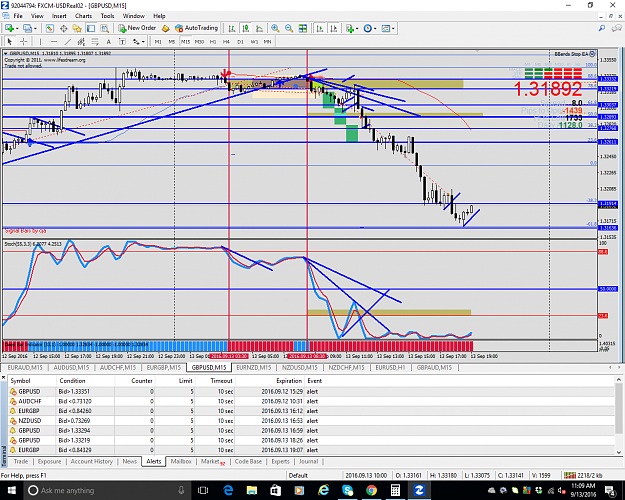Select the Arrows objects tool

click(x=136, y=41)
